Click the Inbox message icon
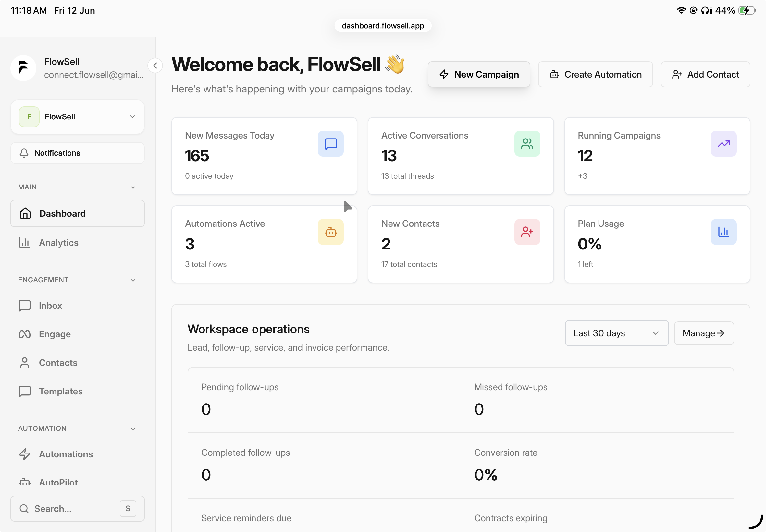 (25, 306)
